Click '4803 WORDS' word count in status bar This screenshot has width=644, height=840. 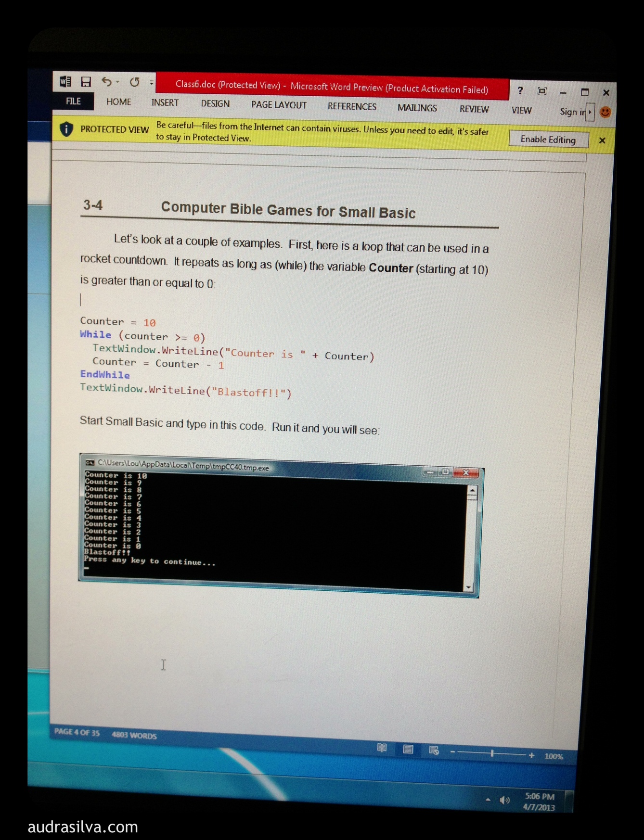point(134,735)
